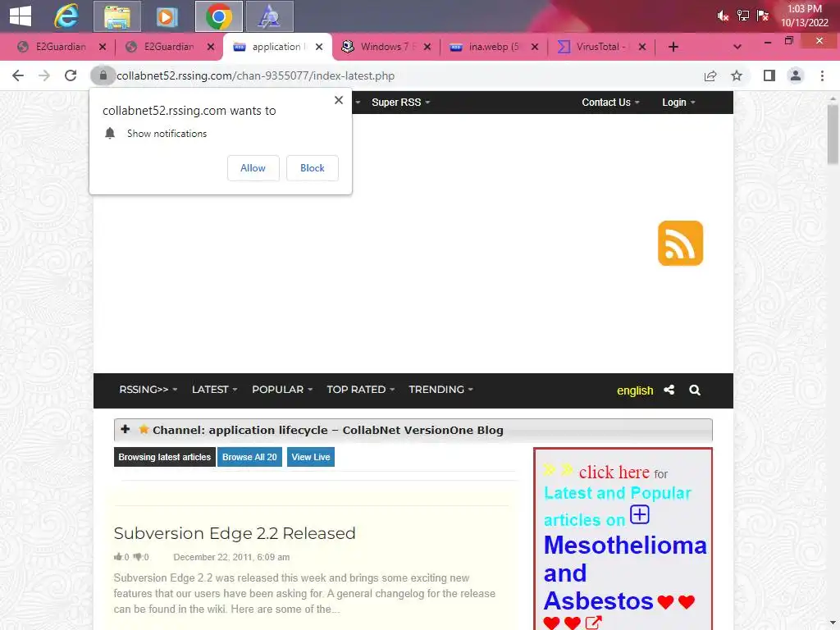Open the pyramid-logo application on the taskbar
The height and width of the screenshot is (630, 840).
point(269,16)
